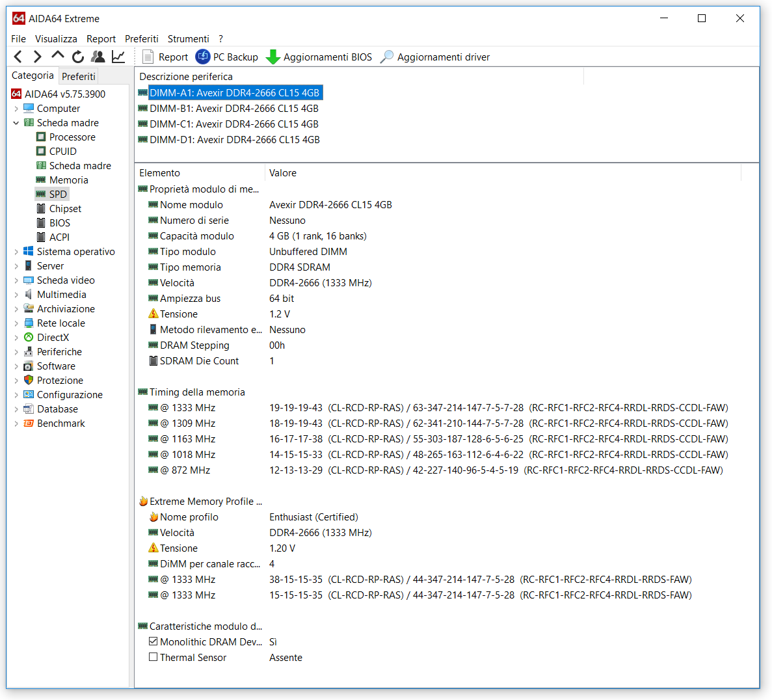Viewport: 772px width, 700px height.
Task: Expand the Sistema operativo node
Action: click(16, 252)
